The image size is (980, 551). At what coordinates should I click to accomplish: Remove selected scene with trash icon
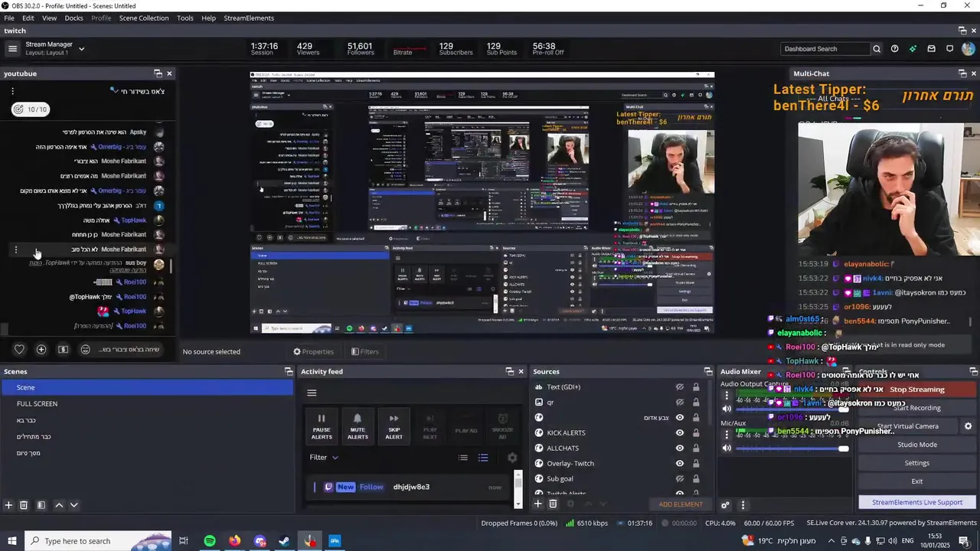click(24, 505)
